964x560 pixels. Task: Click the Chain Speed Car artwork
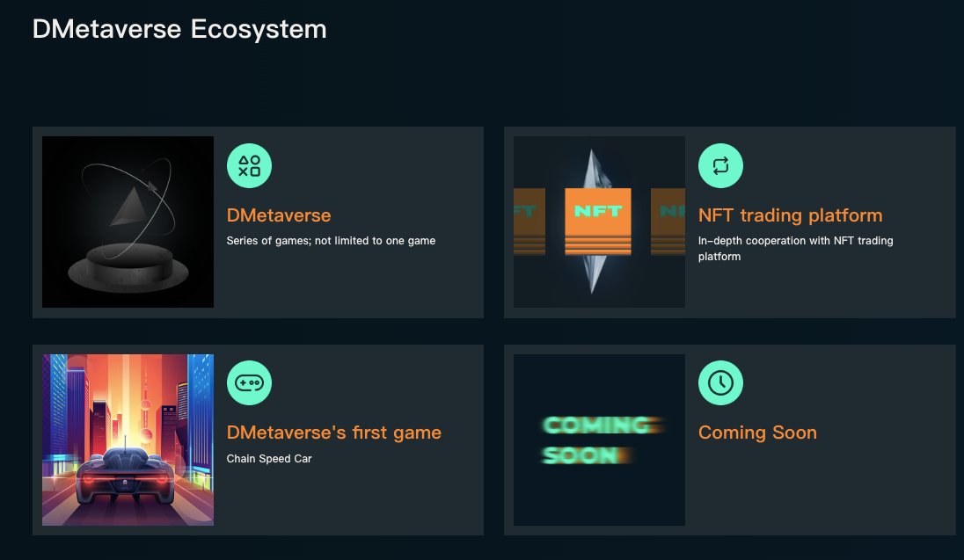(x=127, y=440)
